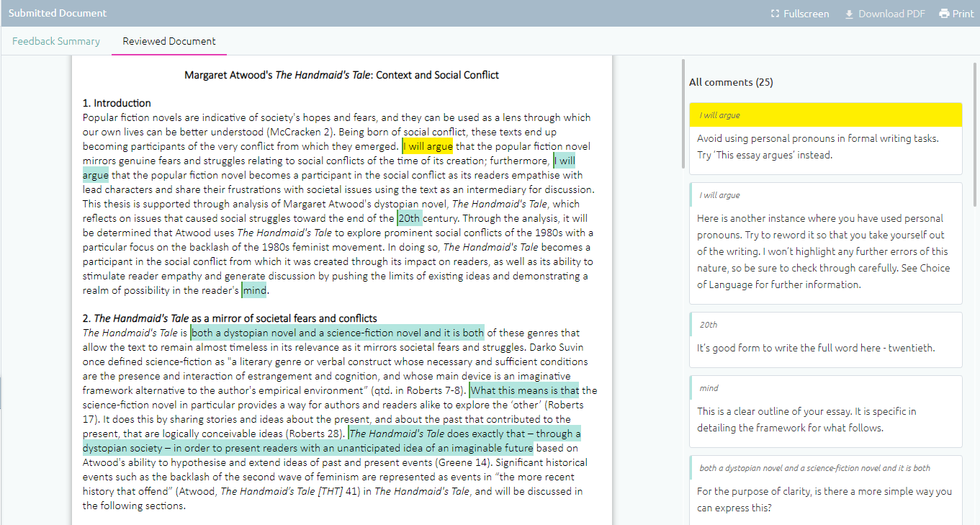Viewport: 980px width, 525px height.
Task: Select the highlighted '20th' in the essay
Action: coord(409,218)
